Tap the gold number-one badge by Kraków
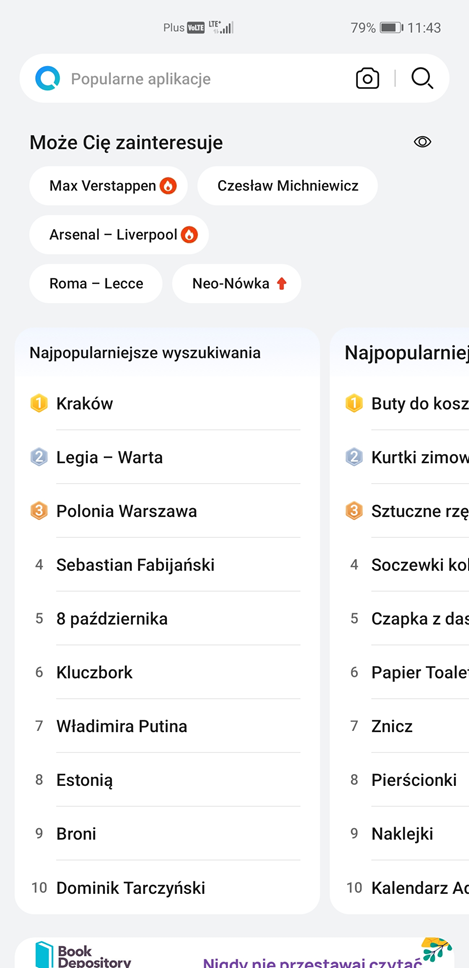469x968 pixels. (39, 404)
